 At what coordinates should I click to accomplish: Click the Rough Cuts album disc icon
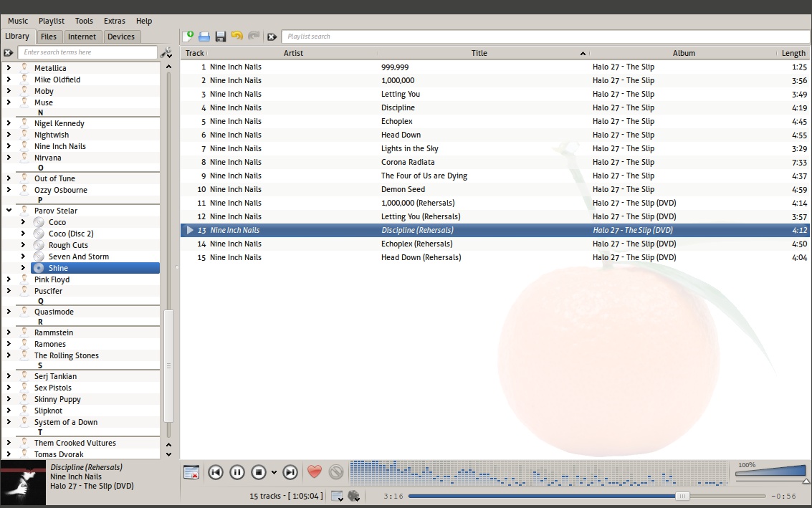tap(39, 245)
